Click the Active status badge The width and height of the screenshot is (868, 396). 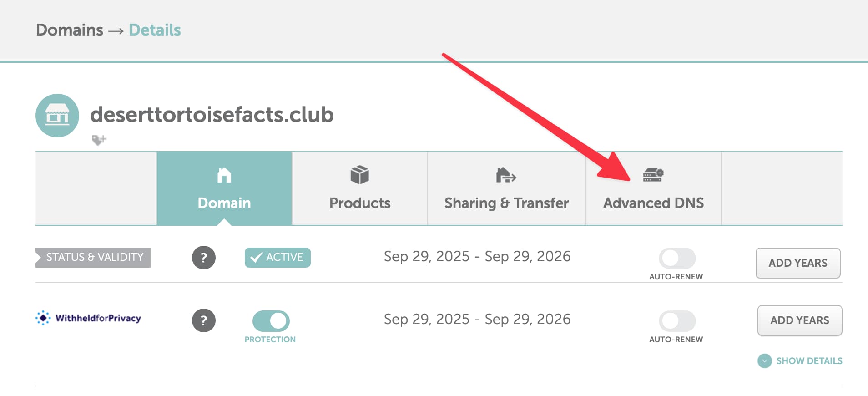click(278, 258)
